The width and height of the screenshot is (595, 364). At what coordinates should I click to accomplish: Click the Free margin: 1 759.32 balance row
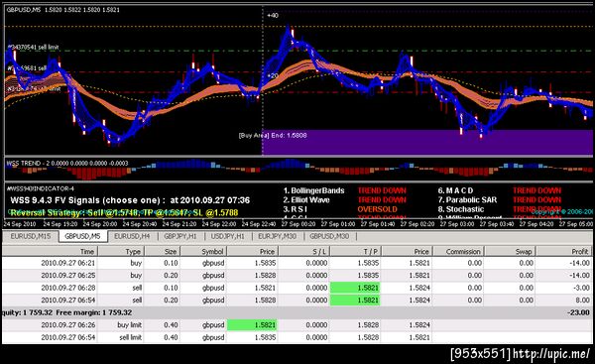[x=297, y=312]
